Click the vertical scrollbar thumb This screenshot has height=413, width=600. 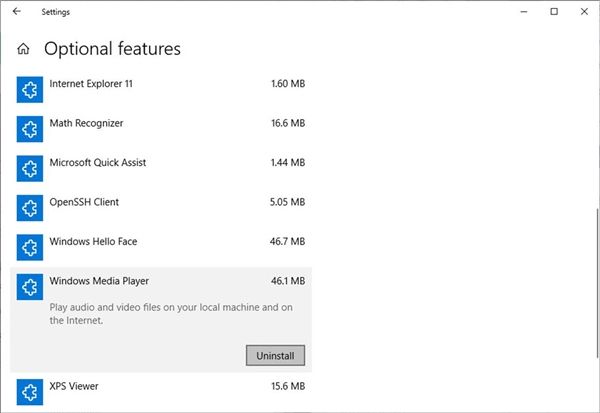coord(597,283)
